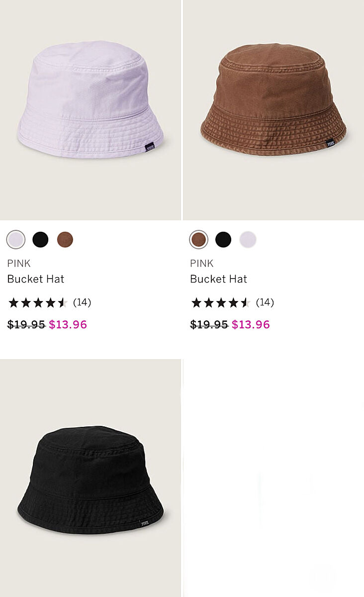Open the Bucket Hat title under brown hat
The height and width of the screenshot is (597, 364).
coord(219,279)
